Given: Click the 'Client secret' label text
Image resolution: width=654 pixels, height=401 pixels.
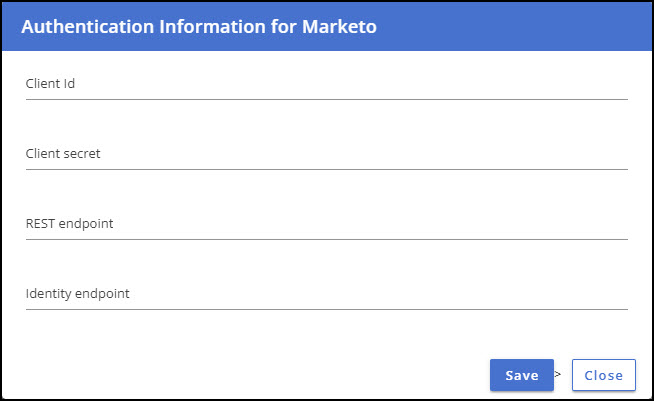Looking at the screenshot, I should point(63,154).
